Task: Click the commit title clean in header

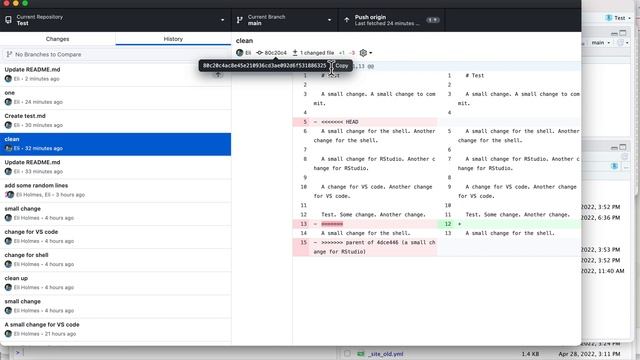Action: 244,40
